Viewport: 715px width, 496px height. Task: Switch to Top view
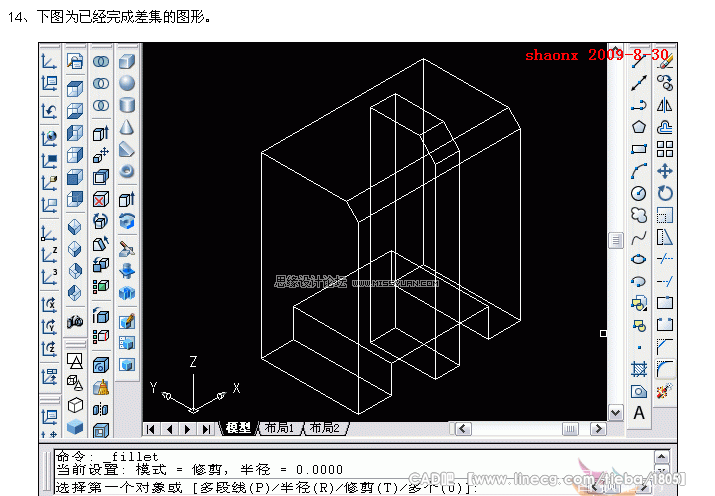75,88
